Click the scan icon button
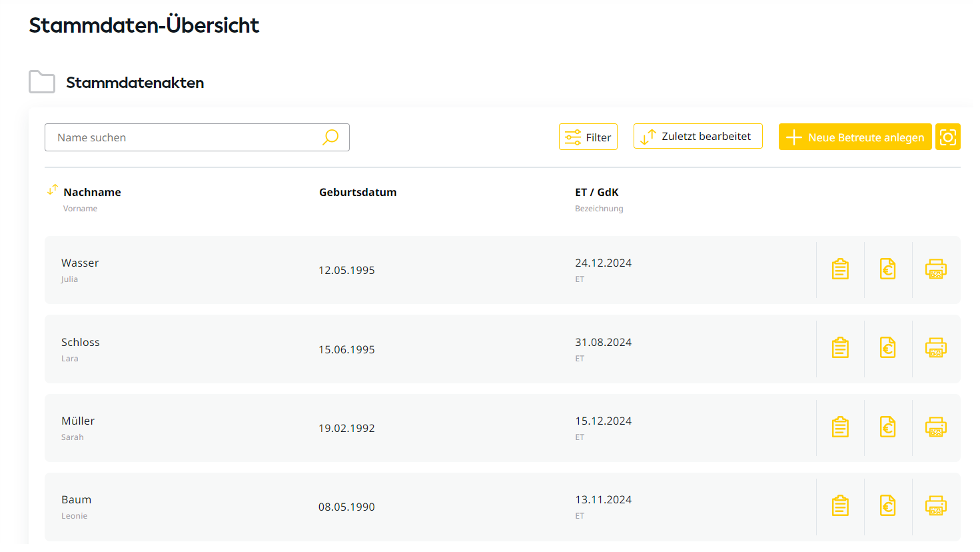Viewport: 980px width, 552px height. (947, 137)
